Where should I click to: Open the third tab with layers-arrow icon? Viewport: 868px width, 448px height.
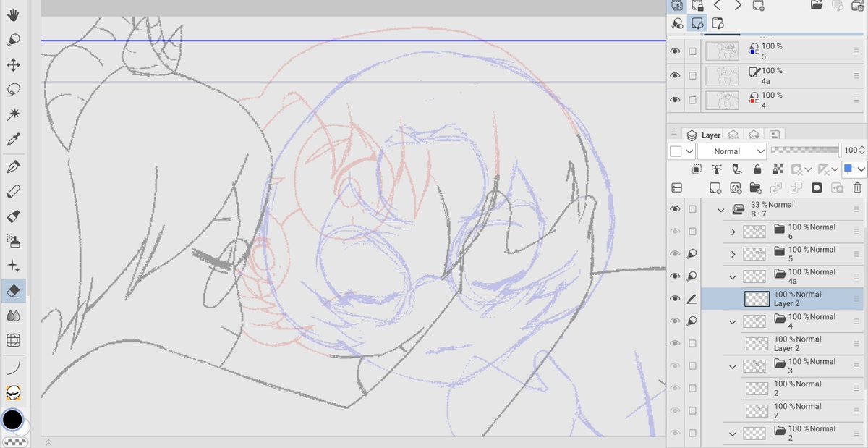[x=754, y=135]
